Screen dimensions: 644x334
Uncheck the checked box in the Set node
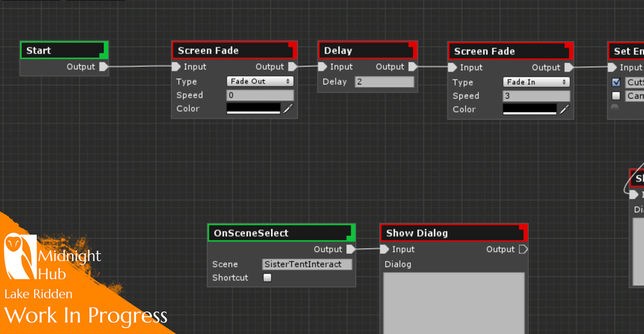coord(616,83)
